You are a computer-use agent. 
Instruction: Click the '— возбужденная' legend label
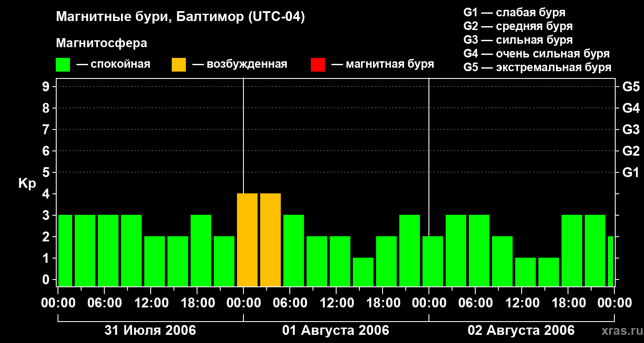coord(240,64)
